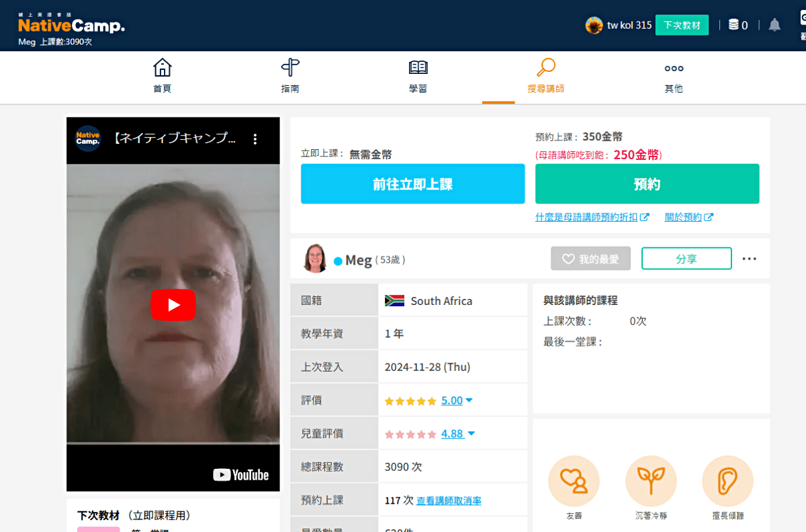Open the 指南 guide tab
Viewport: 806px width, 532px height.
click(x=290, y=76)
